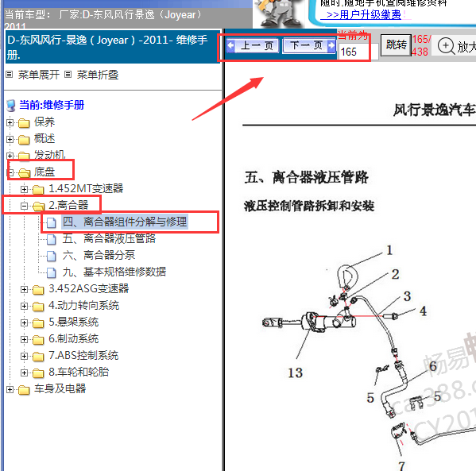Open 六、离合器分泵 page
Viewport: 476px width, 471px height.
click(x=99, y=255)
